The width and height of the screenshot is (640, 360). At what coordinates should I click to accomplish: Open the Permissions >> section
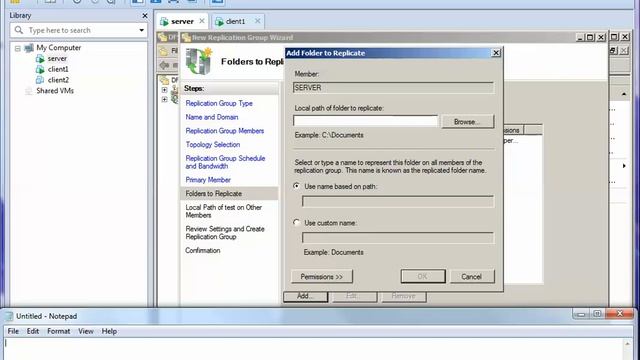(x=322, y=276)
